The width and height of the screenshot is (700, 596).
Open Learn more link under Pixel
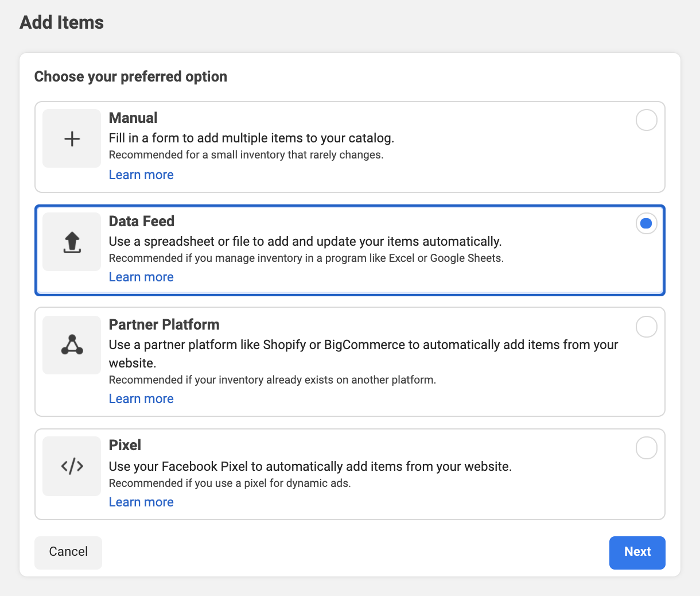pos(141,502)
